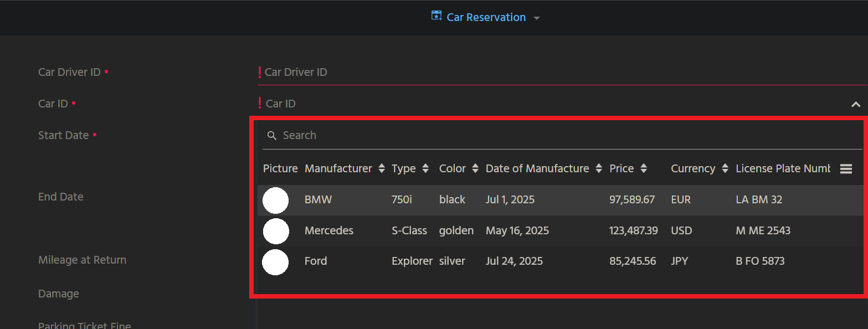Open the table column settings hamburger menu
The width and height of the screenshot is (868, 329).
(x=846, y=169)
